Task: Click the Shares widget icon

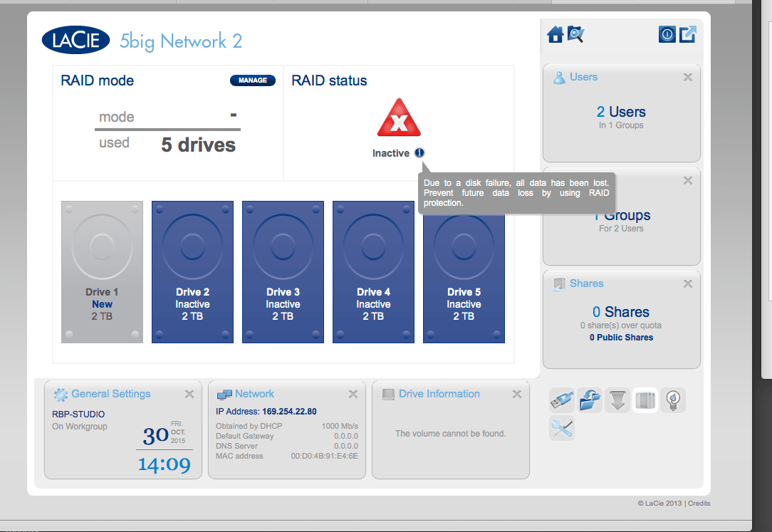Action: click(x=559, y=284)
